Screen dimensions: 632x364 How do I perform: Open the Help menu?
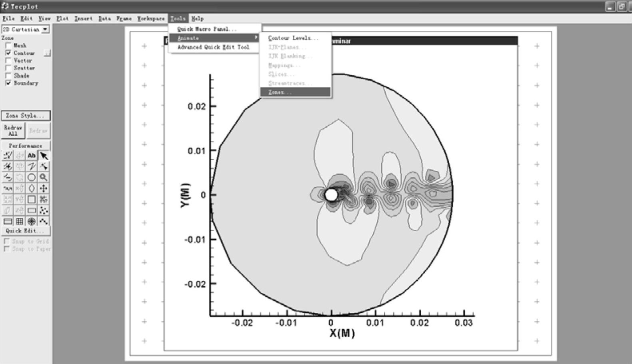(x=198, y=18)
